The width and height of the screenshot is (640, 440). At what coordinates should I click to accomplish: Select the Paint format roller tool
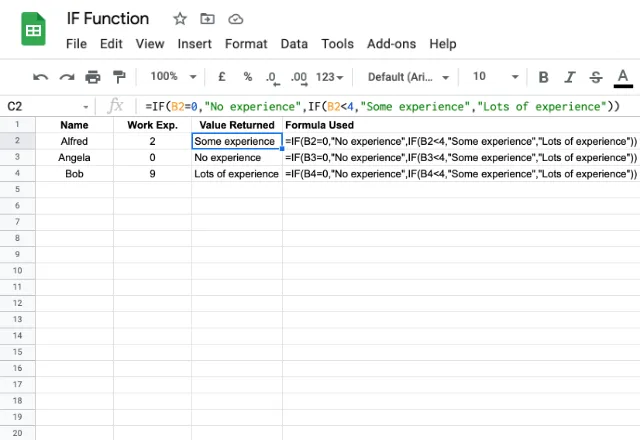119,77
